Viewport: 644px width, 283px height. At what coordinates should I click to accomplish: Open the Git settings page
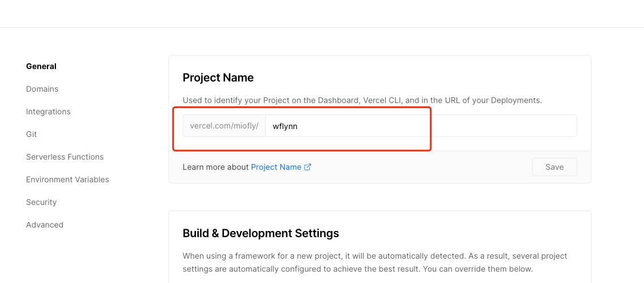coord(31,134)
